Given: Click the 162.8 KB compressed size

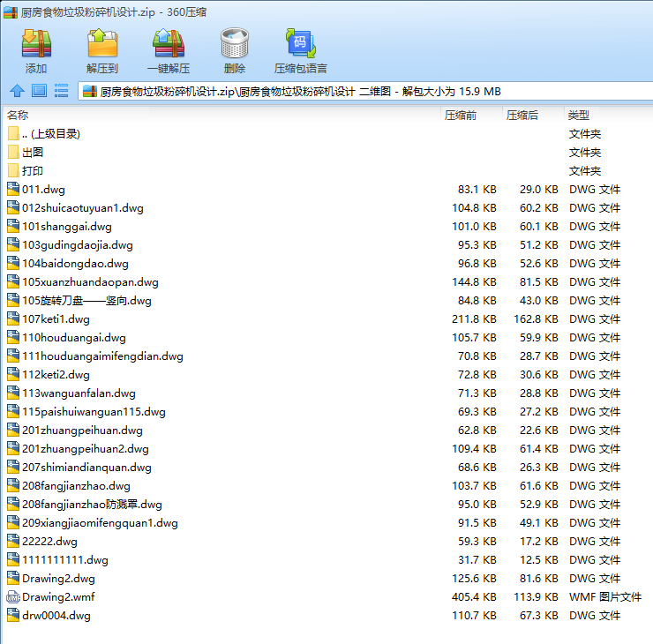Looking at the screenshot, I should (x=536, y=318).
